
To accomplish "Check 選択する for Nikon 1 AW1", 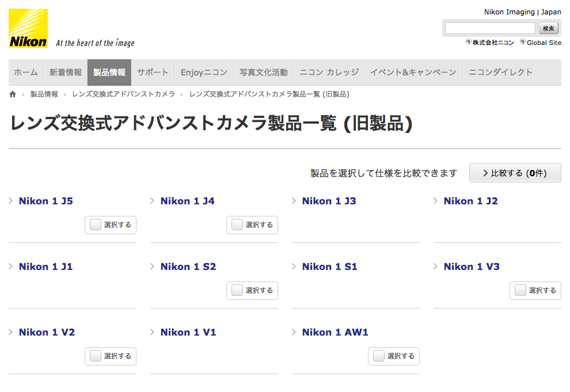I will click(379, 356).
